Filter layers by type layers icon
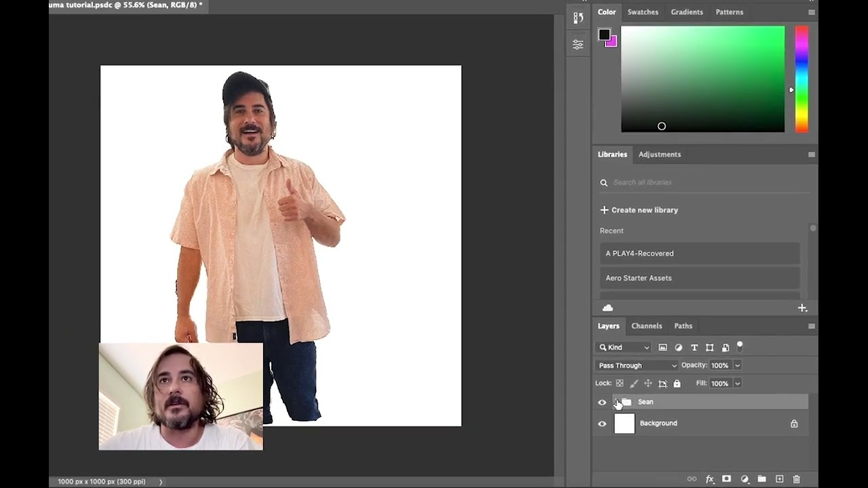 coord(694,347)
